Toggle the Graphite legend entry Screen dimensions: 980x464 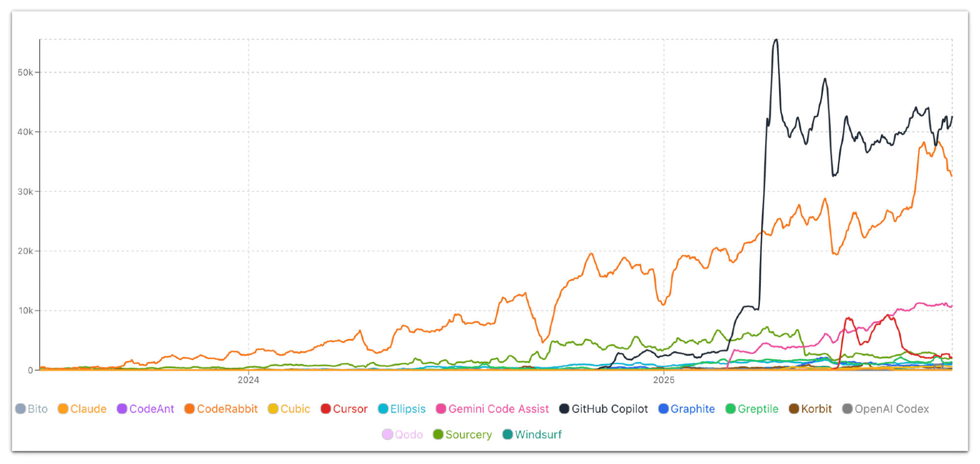point(686,409)
